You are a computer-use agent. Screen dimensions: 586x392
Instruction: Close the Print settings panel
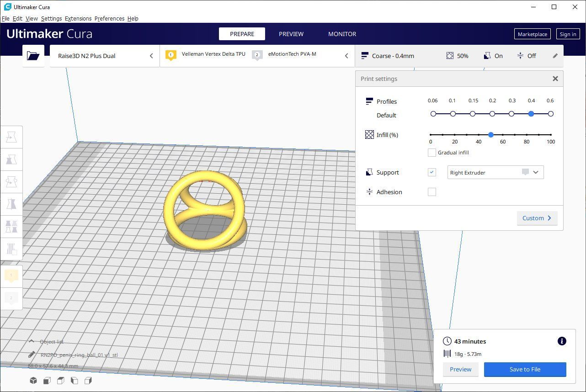pyautogui.click(x=555, y=79)
